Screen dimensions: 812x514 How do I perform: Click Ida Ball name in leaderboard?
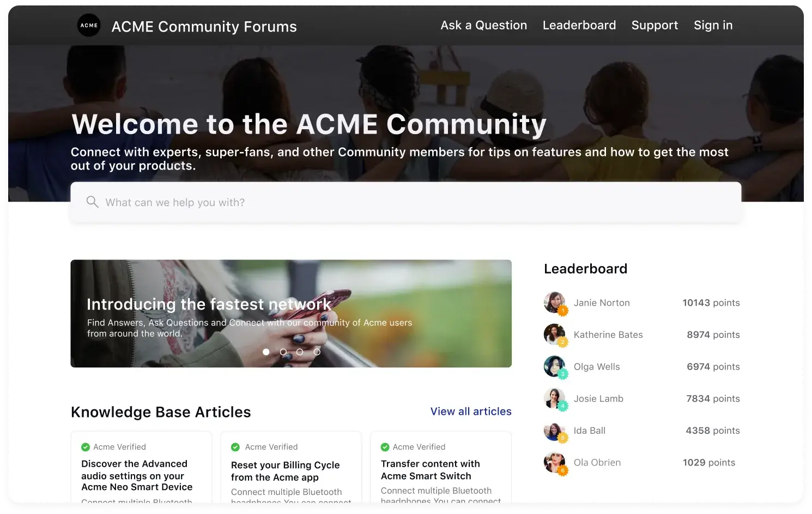[589, 431]
